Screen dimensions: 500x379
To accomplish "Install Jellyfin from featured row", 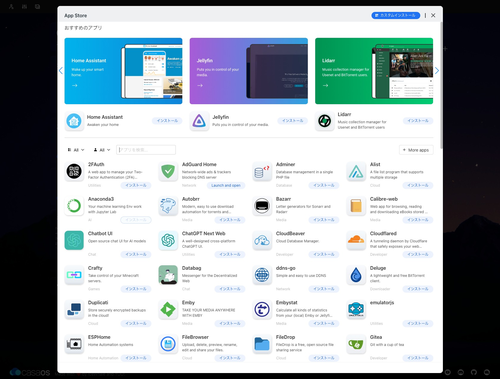I will tap(293, 121).
